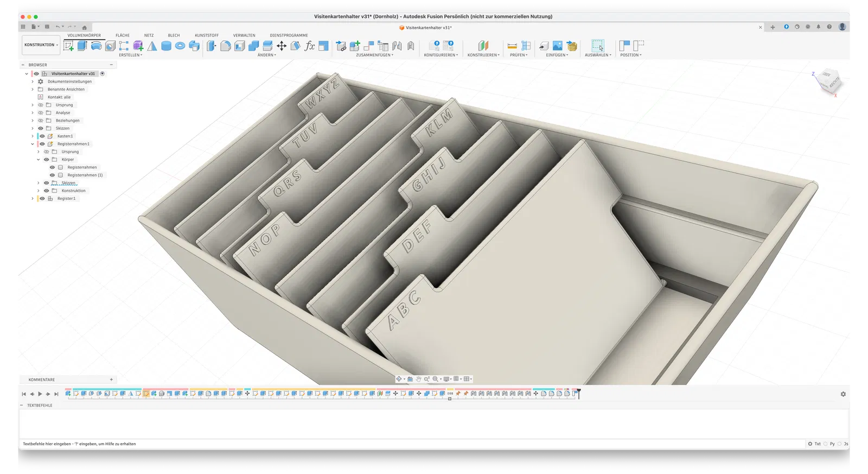Switch to the FLÄCHE tab

tap(123, 35)
